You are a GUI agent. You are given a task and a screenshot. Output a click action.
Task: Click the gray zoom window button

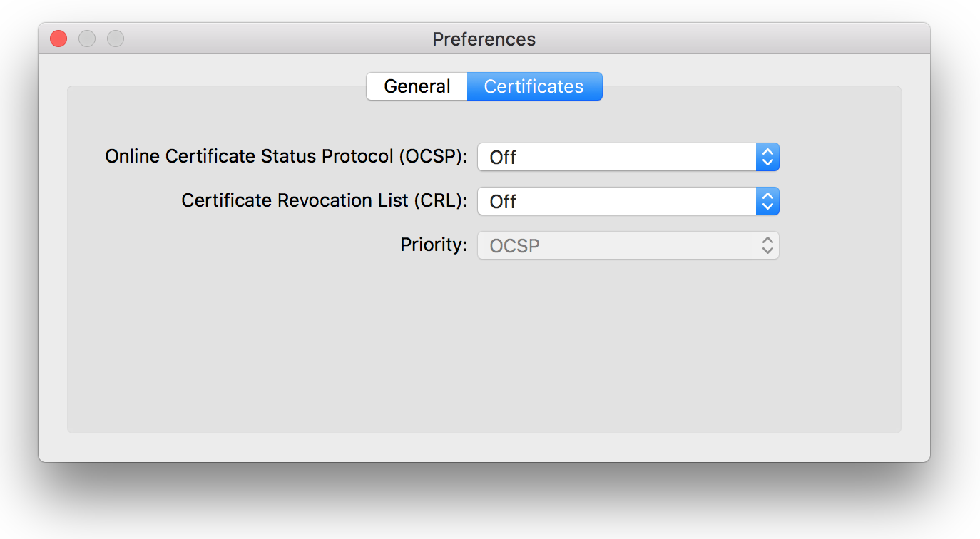116,38
